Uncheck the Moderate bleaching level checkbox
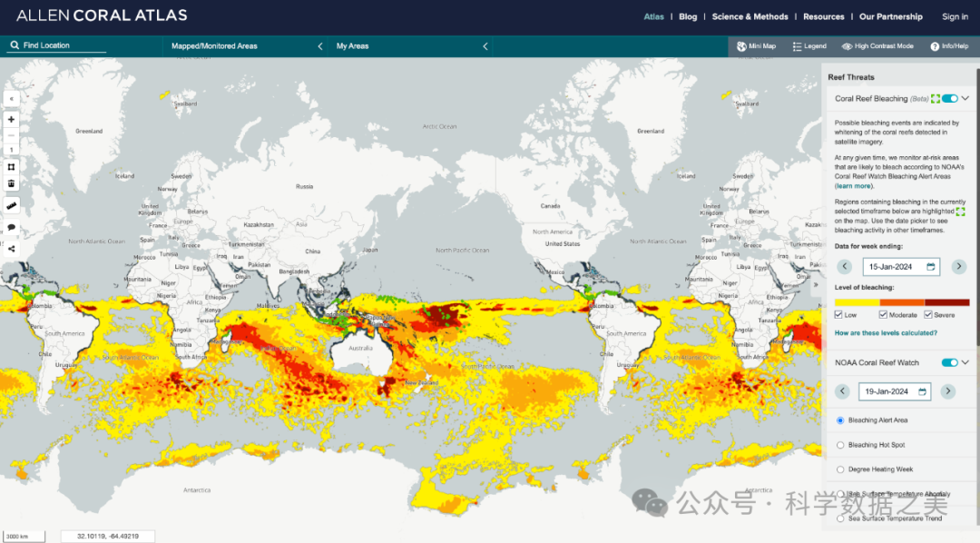This screenshot has height=543, width=980. [x=884, y=315]
